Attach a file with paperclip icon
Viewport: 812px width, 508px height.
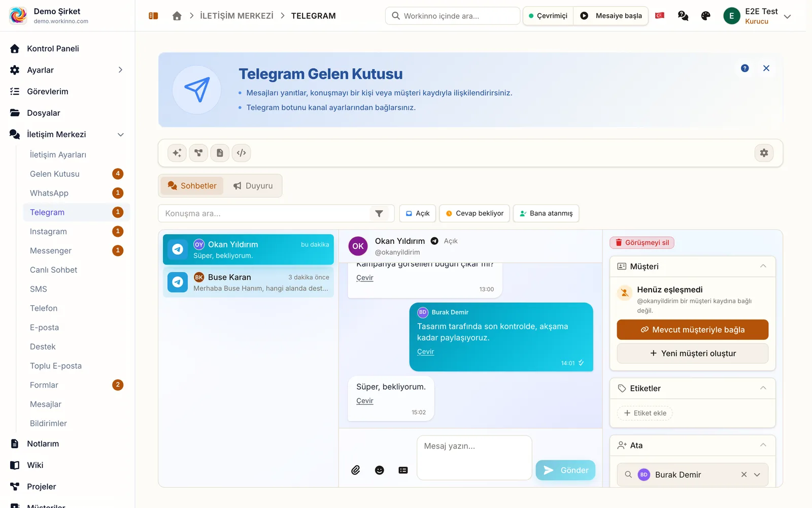[x=356, y=470]
